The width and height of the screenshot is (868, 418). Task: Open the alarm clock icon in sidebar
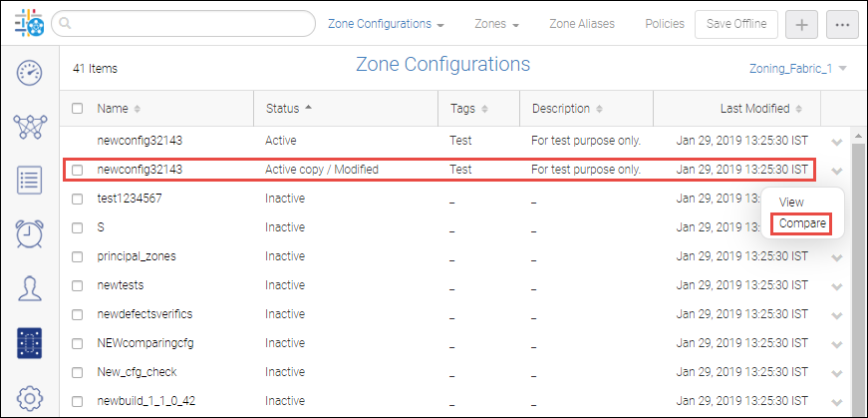(29, 234)
